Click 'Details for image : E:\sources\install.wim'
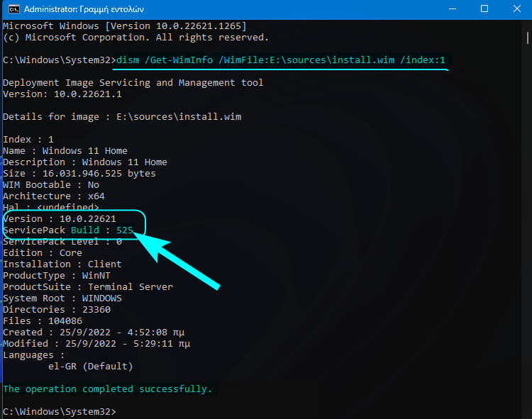532x419 pixels. pos(122,116)
